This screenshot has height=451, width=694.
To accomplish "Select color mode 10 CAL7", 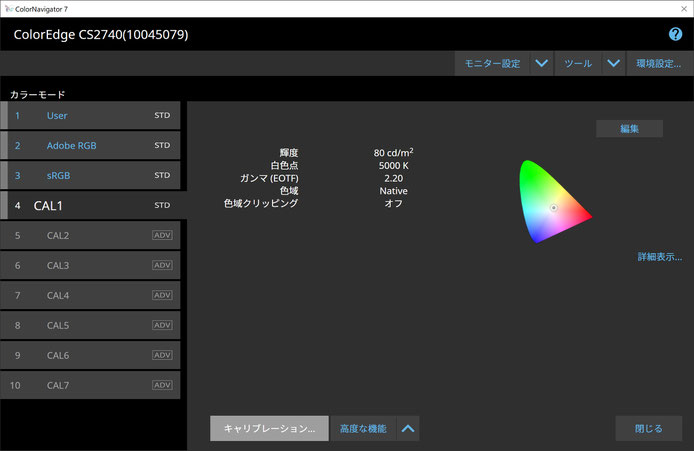I will (90, 385).
